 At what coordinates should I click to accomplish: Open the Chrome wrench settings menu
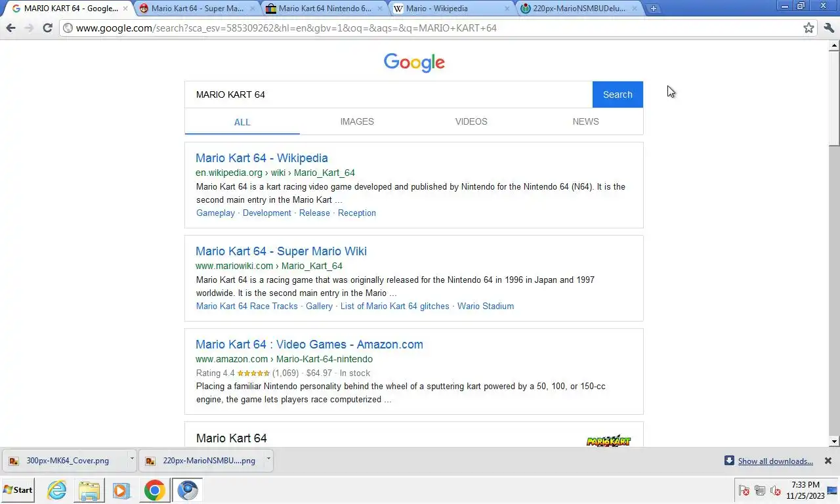pyautogui.click(x=829, y=28)
